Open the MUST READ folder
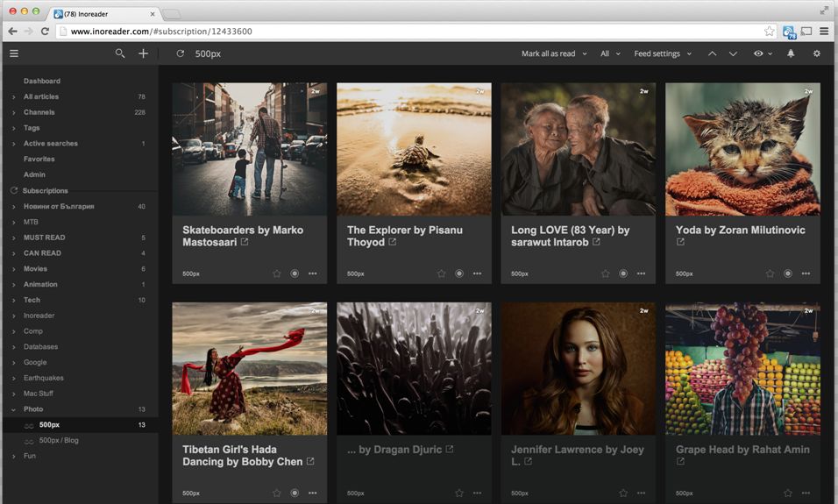838x504 pixels. [x=44, y=238]
